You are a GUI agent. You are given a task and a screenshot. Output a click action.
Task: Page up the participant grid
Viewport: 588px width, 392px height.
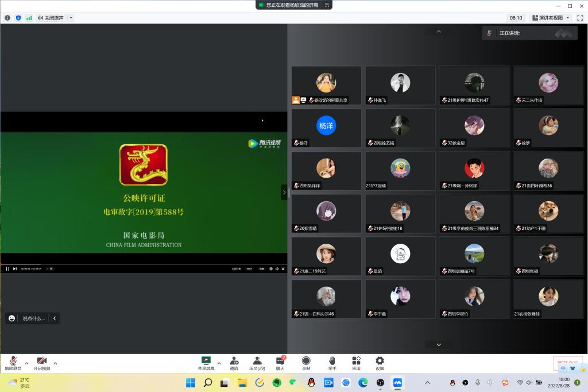click(x=439, y=32)
